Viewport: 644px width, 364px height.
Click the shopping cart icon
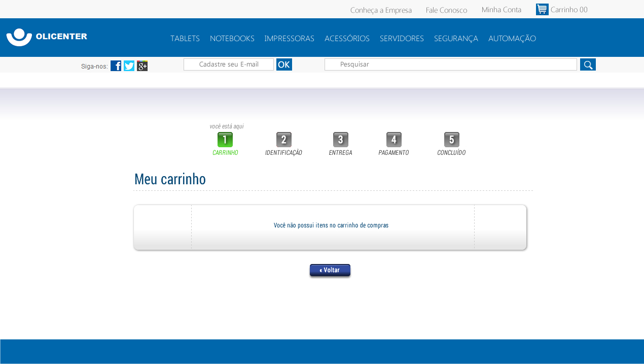[x=542, y=10]
